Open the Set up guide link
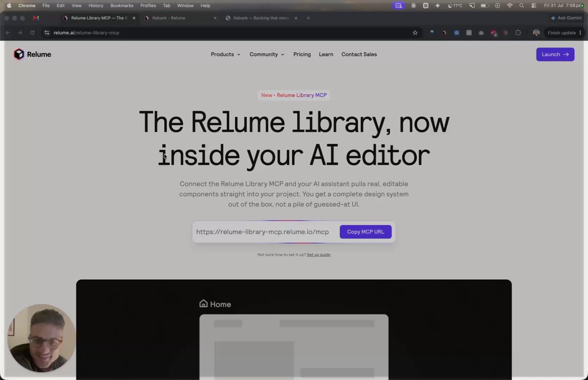588x380 pixels. (x=319, y=254)
